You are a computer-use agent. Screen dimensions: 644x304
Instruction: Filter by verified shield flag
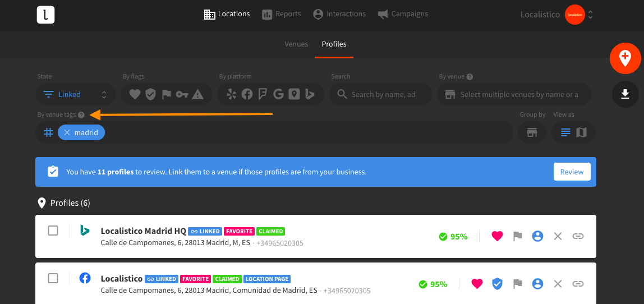[151, 94]
